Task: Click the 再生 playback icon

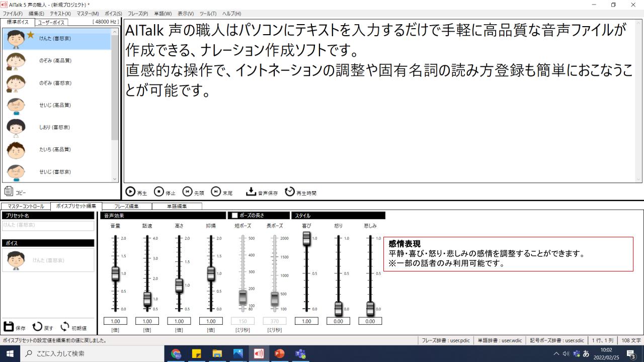Action: point(131,192)
